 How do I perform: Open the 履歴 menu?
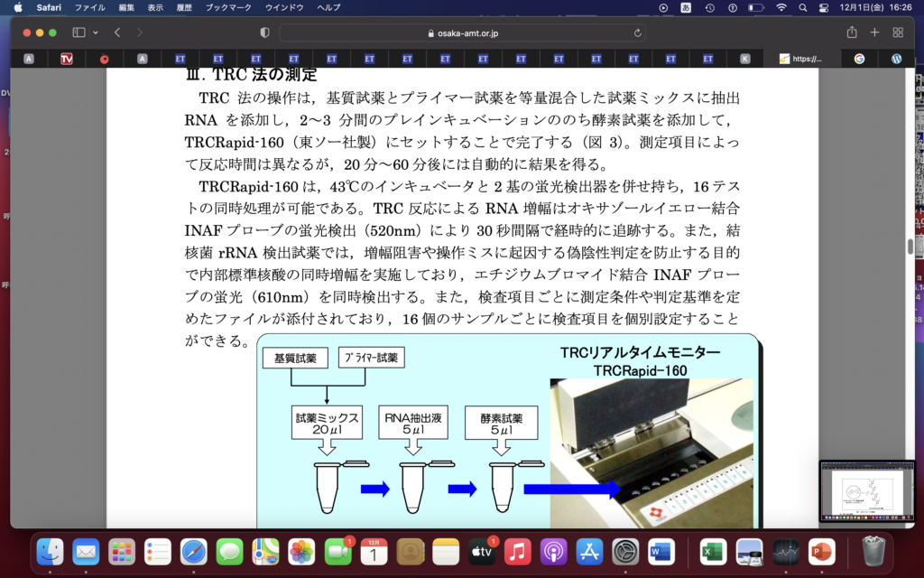tap(184, 7)
